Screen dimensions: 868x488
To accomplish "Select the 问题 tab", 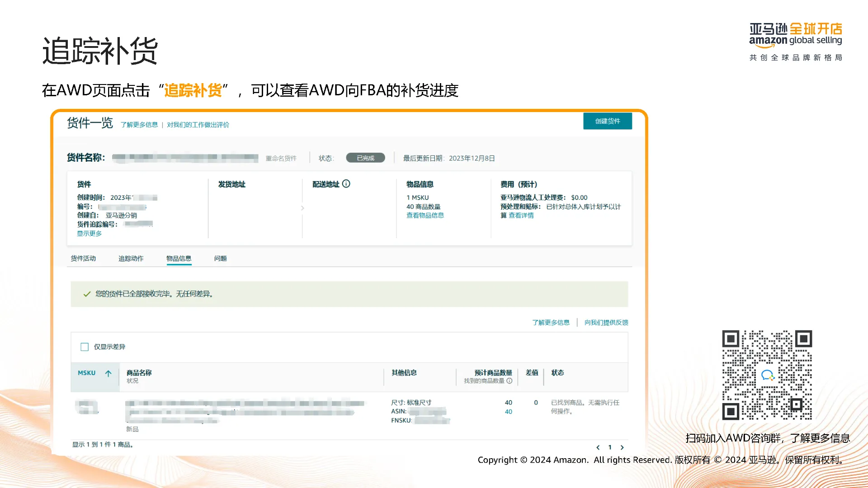I will [220, 258].
